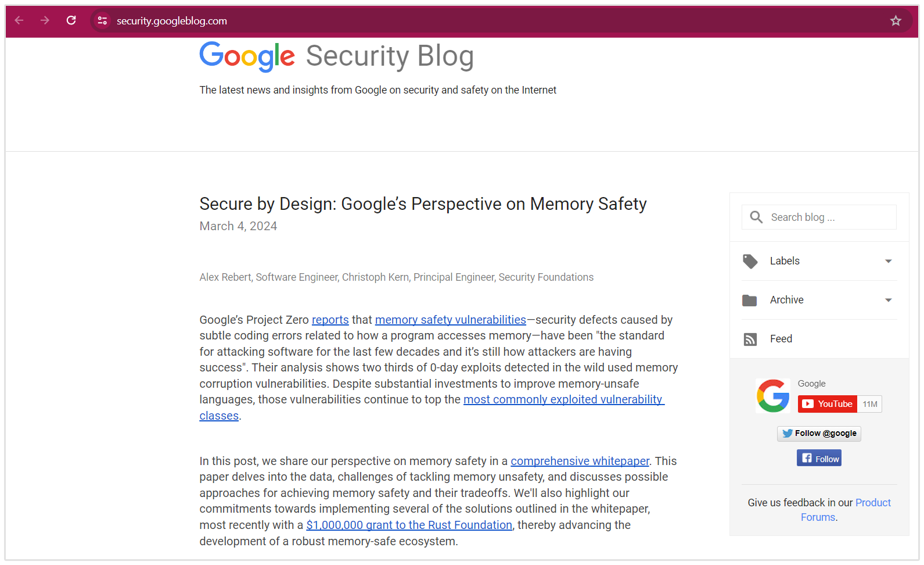Expand the Archive dropdown arrow

point(888,301)
